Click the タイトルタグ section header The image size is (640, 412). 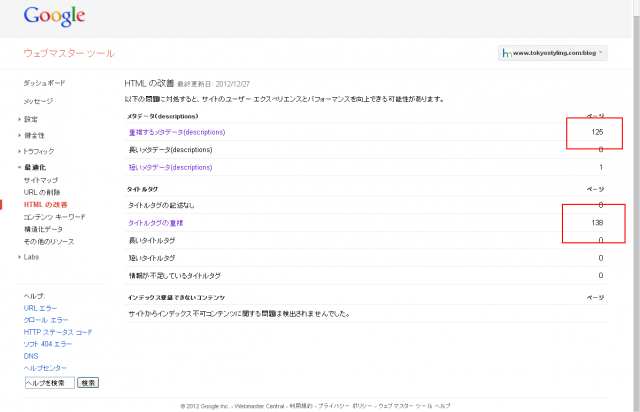point(142,189)
